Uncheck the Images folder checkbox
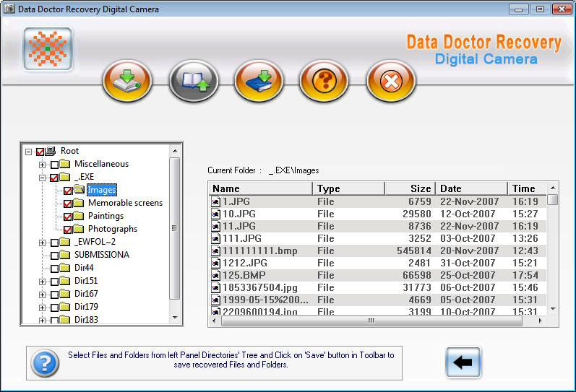 (x=68, y=191)
